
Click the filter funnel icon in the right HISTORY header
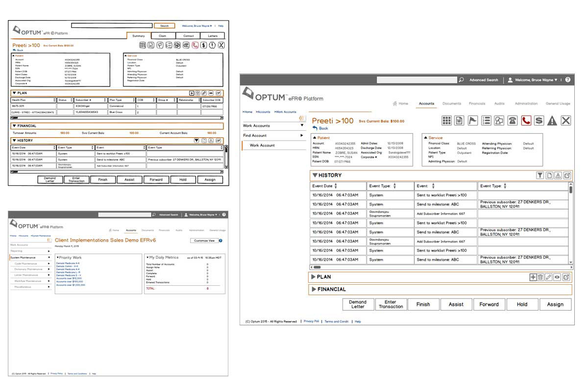[540, 175]
